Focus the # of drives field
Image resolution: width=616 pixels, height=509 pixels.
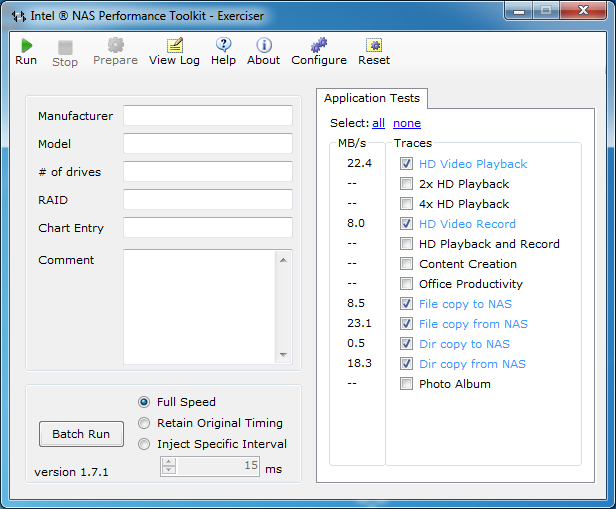coord(208,171)
